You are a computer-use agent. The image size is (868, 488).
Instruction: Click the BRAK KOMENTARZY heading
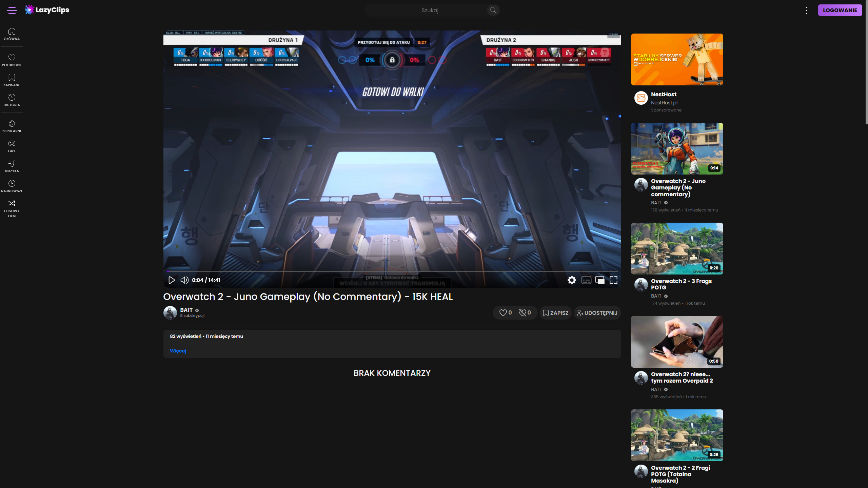point(392,373)
